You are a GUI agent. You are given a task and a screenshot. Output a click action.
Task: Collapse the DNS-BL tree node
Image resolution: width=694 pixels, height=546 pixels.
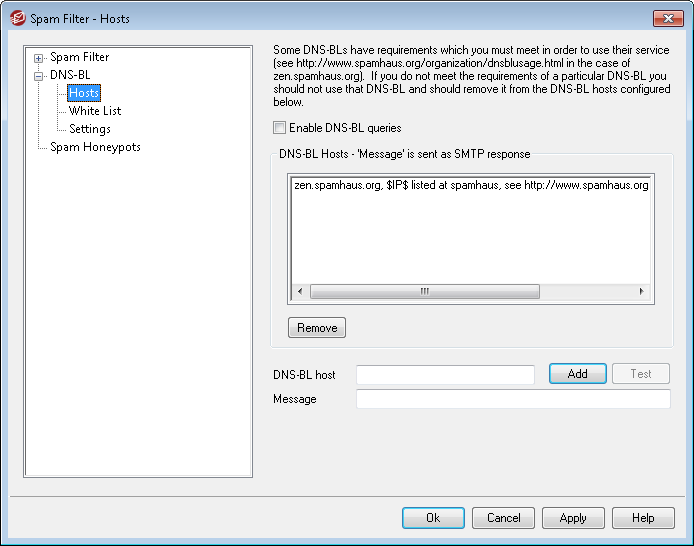pyautogui.click(x=39, y=75)
